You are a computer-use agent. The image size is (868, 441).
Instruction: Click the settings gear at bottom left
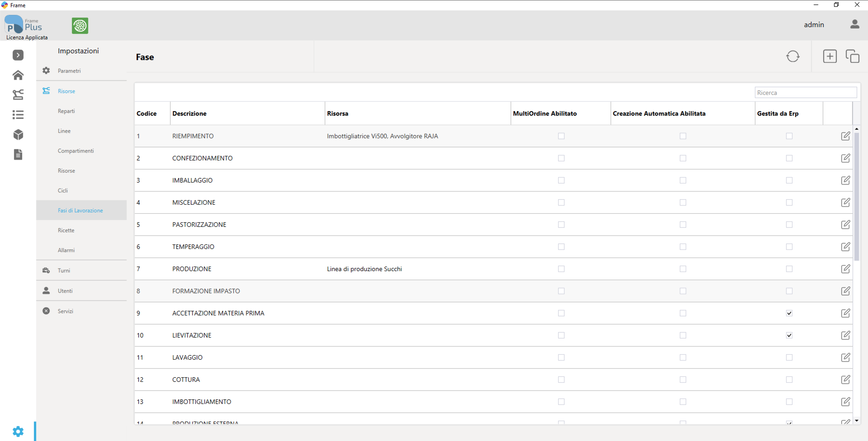point(18,431)
